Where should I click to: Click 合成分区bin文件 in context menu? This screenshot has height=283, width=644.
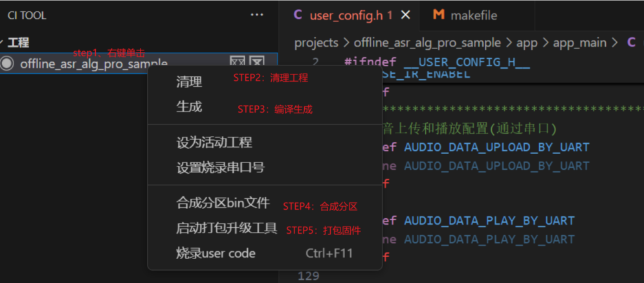(x=223, y=203)
